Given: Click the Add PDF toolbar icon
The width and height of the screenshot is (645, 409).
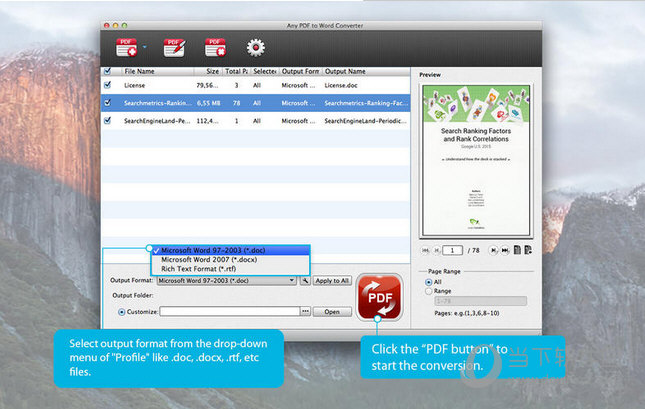Looking at the screenshot, I should click(x=126, y=47).
